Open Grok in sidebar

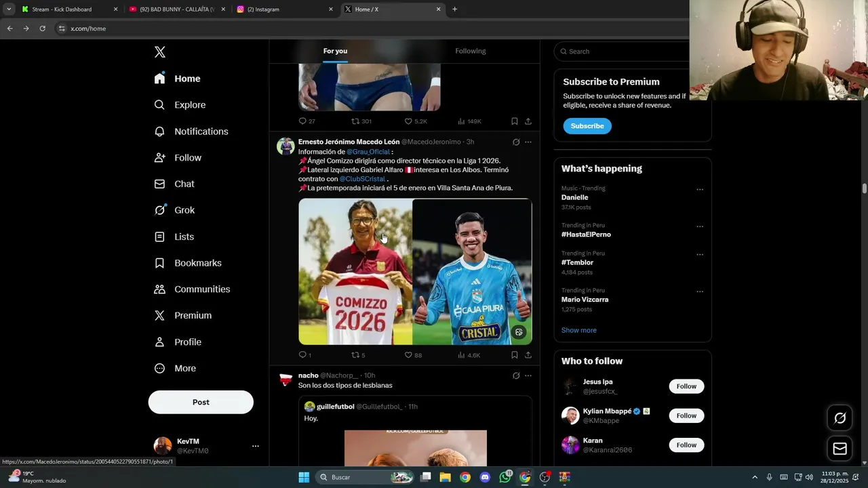pos(175,210)
